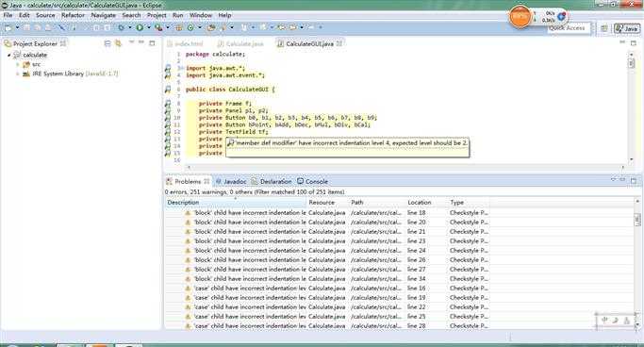This screenshot has height=347, width=644.
Task: Click the Save toolbar icon
Action: point(26,27)
